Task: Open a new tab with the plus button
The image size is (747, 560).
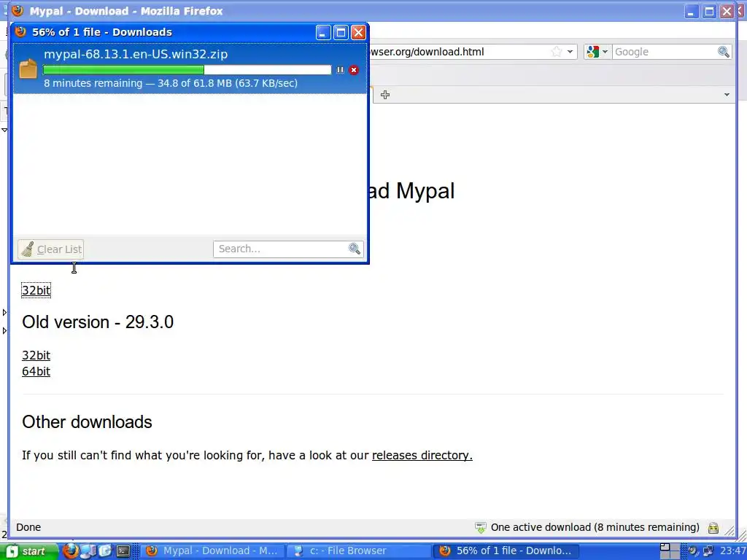Action: [x=385, y=95]
